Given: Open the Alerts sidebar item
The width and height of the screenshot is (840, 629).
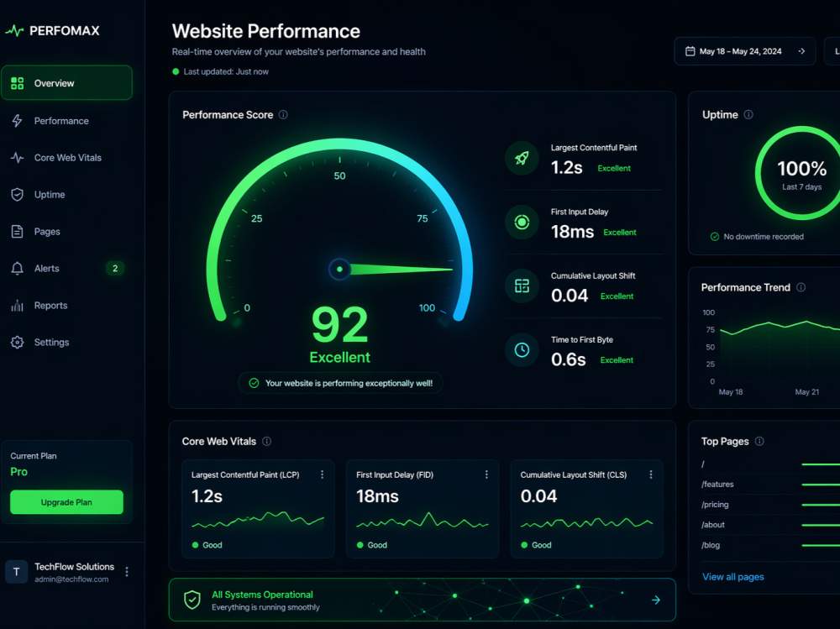Looking at the screenshot, I should 66,269.
